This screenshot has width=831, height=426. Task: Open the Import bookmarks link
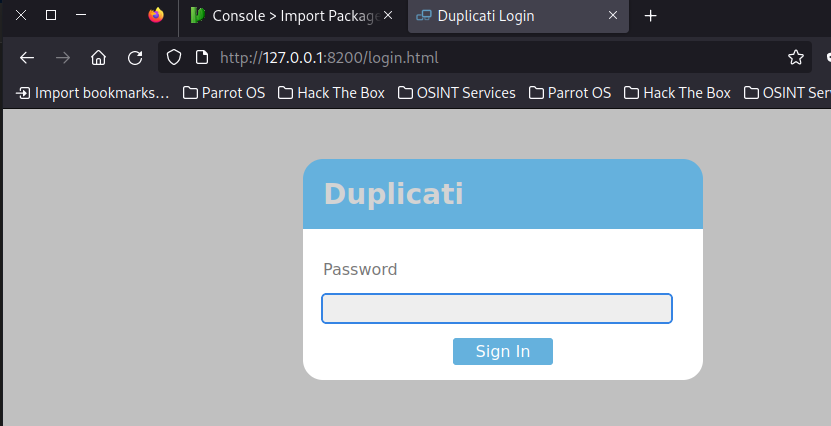[92, 93]
